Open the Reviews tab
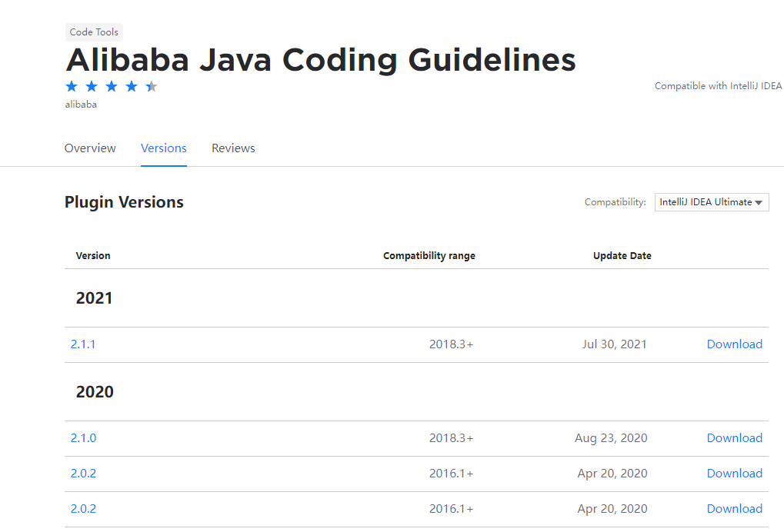 point(233,148)
